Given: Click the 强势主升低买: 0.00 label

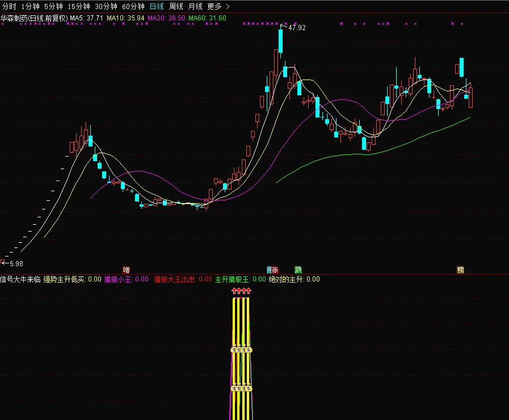Looking at the screenshot, I should pos(73,279).
